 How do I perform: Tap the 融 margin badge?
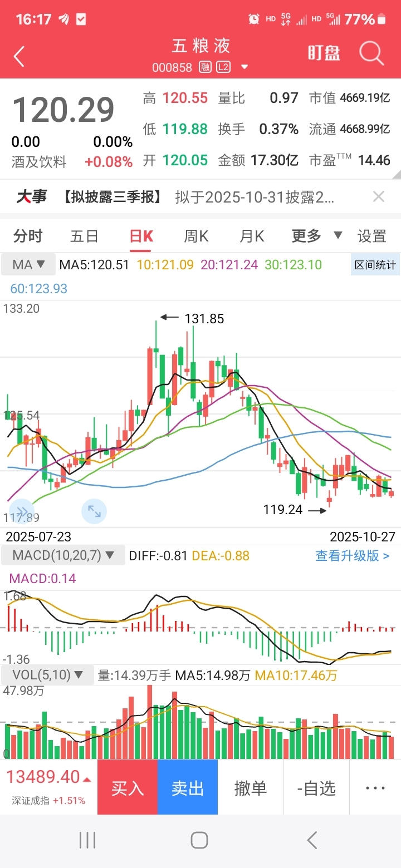click(x=205, y=67)
